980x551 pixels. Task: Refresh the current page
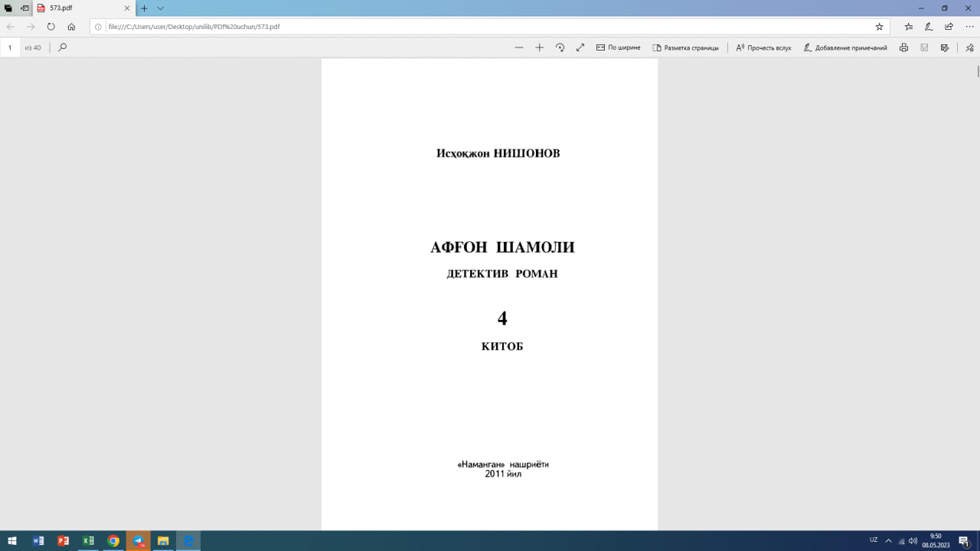51,27
